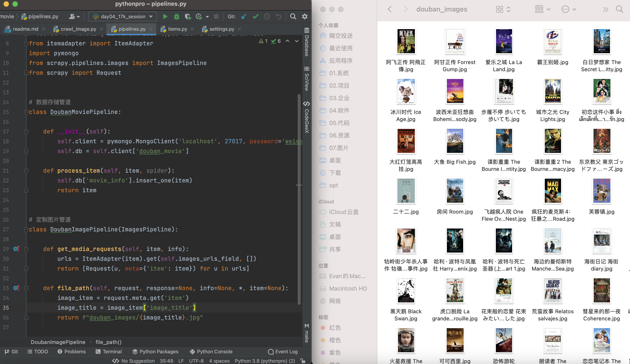Show Git history clock icon
Viewport: 630px width, 364px height.
(267, 16)
